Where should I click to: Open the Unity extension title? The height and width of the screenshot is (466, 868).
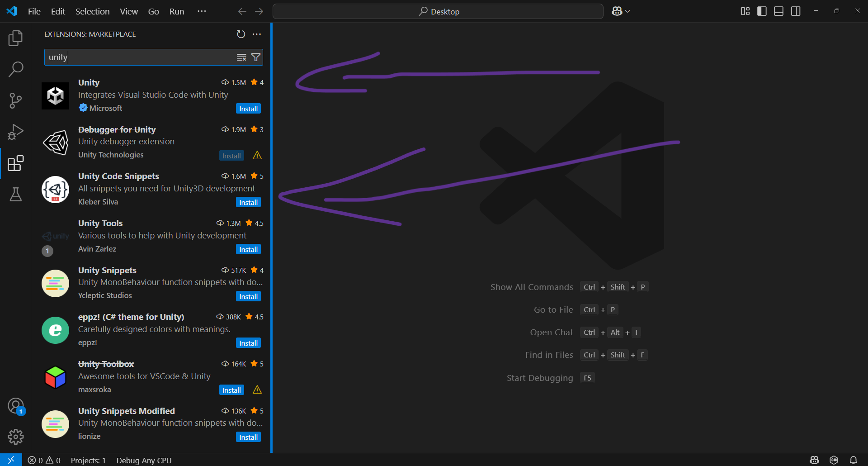coord(89,82)
